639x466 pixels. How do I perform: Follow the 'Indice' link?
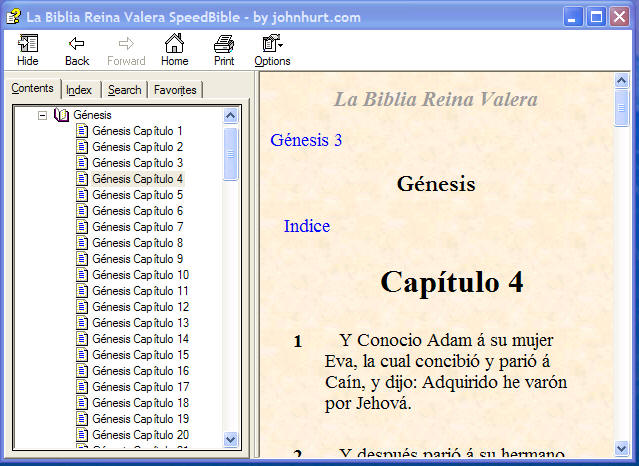[307, 226]
